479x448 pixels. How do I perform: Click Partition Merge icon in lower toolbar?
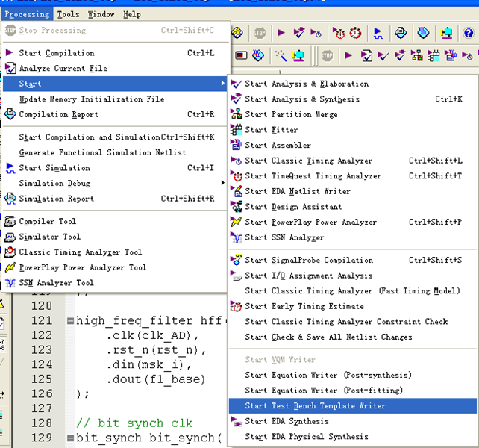[416, 55]
